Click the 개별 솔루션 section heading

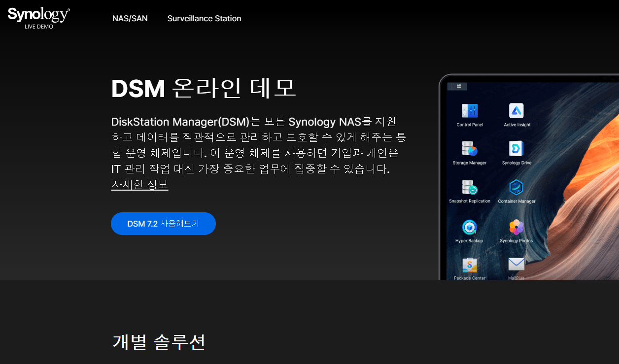(159, 341)
